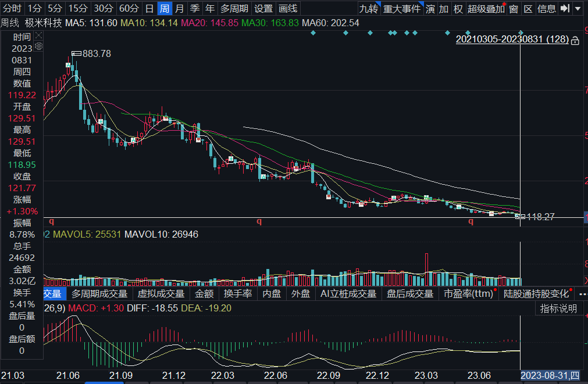
Task: Select the 换手率 indicator tab
Action: coord(238,294)
